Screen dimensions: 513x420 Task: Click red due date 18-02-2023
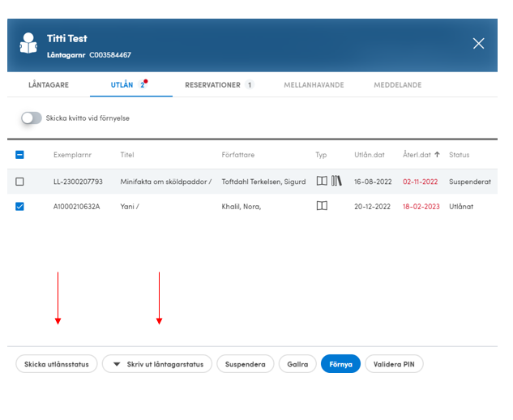tap(421, 207)
